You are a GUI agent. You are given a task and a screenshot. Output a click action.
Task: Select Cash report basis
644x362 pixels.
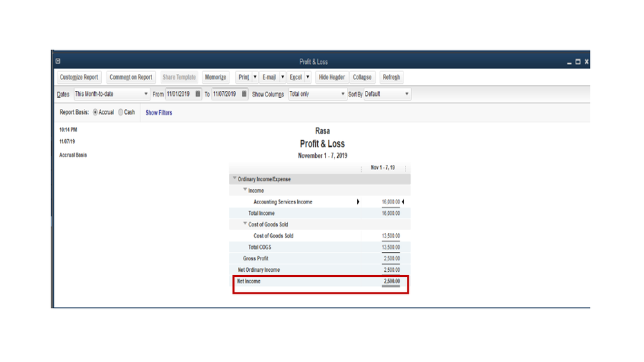coord(121,112)
